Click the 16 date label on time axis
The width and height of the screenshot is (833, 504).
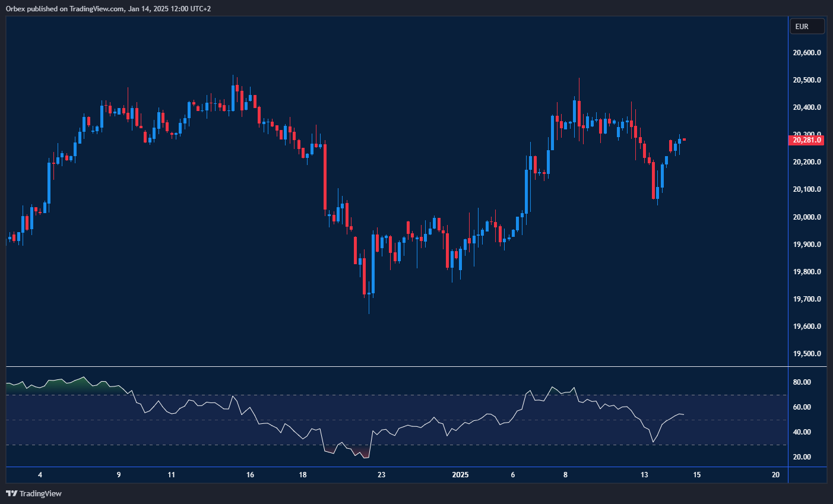[x=250, y=475]
